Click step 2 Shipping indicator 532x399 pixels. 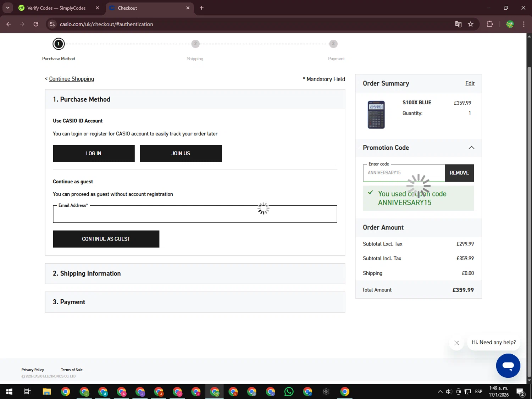195,44
